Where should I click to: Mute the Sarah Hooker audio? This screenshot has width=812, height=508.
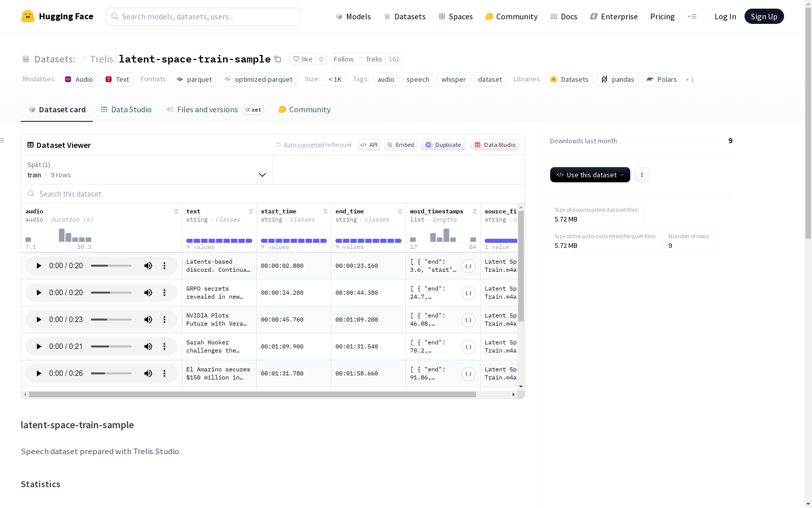148,346
